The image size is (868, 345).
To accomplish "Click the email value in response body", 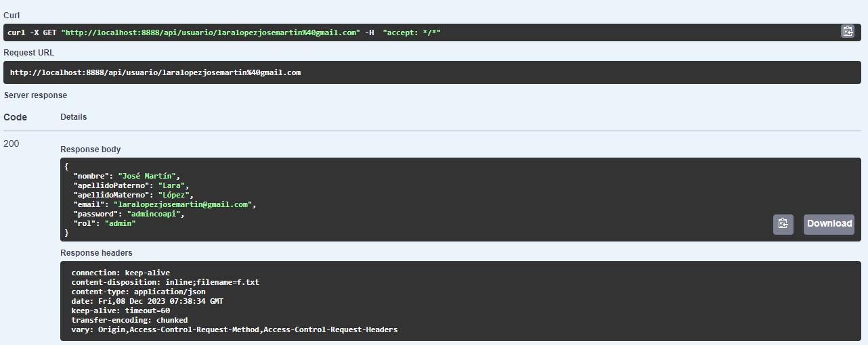I will pyautogui.click(x=183, y=204).
